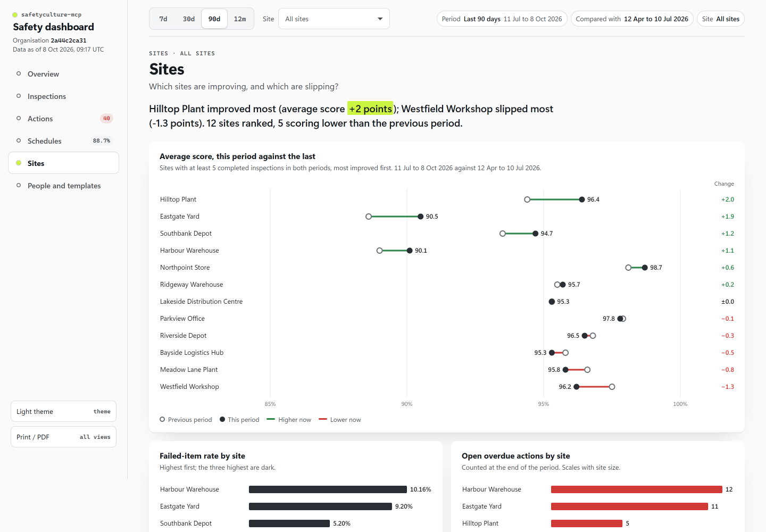766x532 pixels.
Task: Click the Site All sites chip
Action: click(721, 19)
